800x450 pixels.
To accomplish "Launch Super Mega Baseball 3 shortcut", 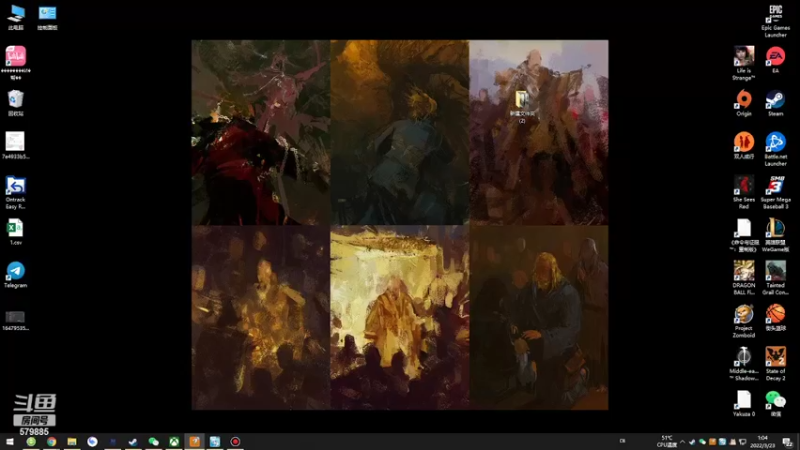I will coord(775,192).
